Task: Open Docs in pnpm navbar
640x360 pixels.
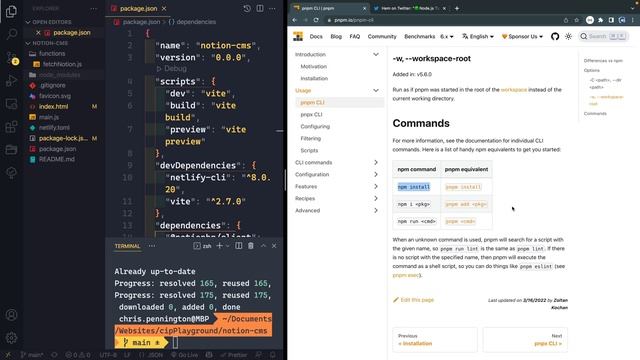Action: click(316, 36)
